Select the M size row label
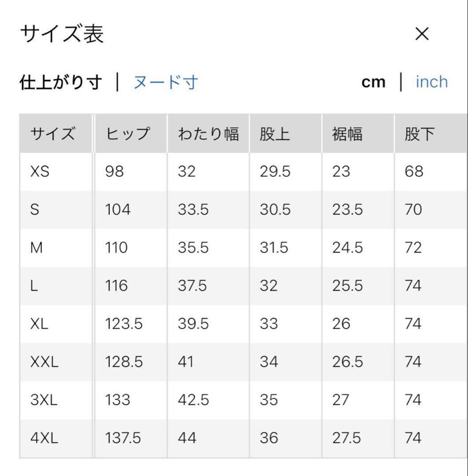The image size is (468, 476). [37, 248]
